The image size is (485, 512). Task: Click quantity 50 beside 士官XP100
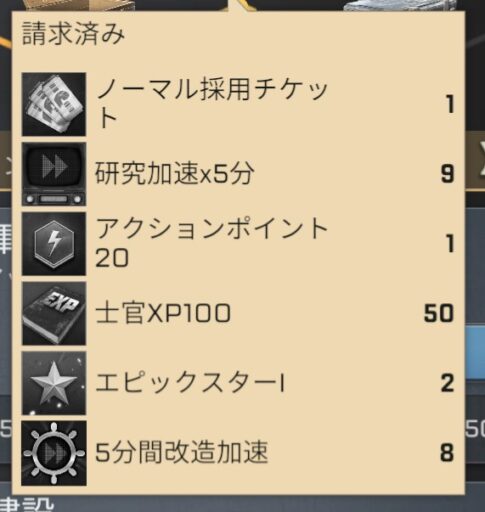click(439, 313)
